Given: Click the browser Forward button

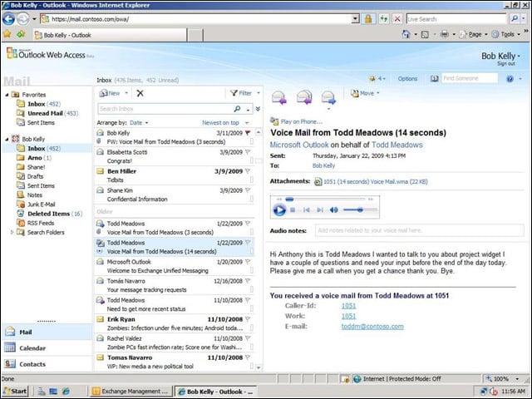Looking at the screenshot, I should 22,19.
